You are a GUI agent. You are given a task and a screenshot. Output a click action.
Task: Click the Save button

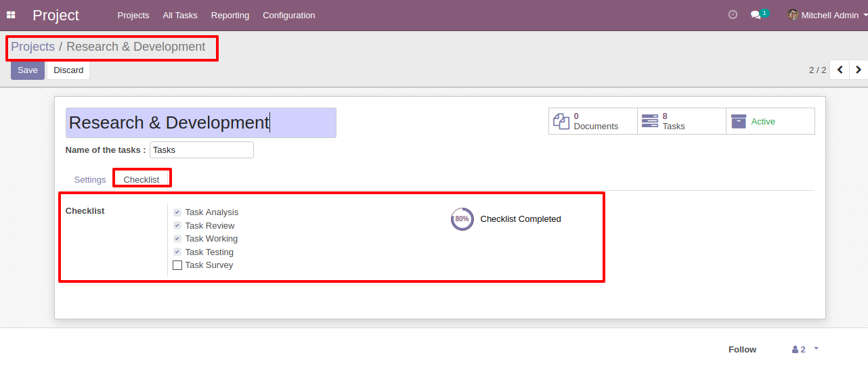pyautogui.click(x=28, y=70)
